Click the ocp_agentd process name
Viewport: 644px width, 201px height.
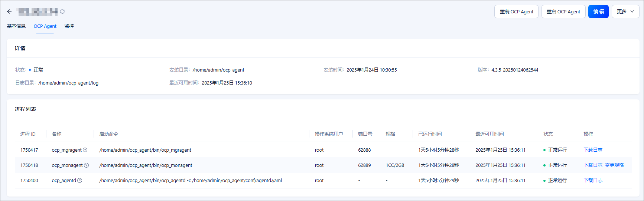coord(64,180)
